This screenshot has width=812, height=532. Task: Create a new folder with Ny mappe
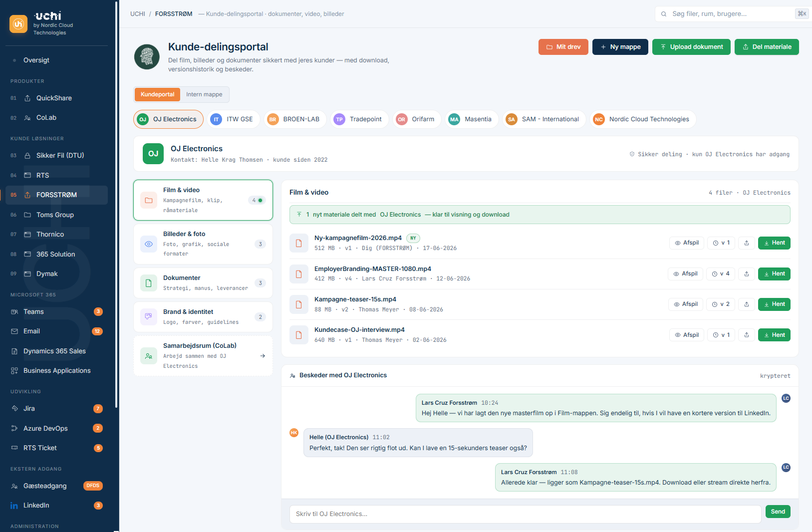tap(620, 47)
